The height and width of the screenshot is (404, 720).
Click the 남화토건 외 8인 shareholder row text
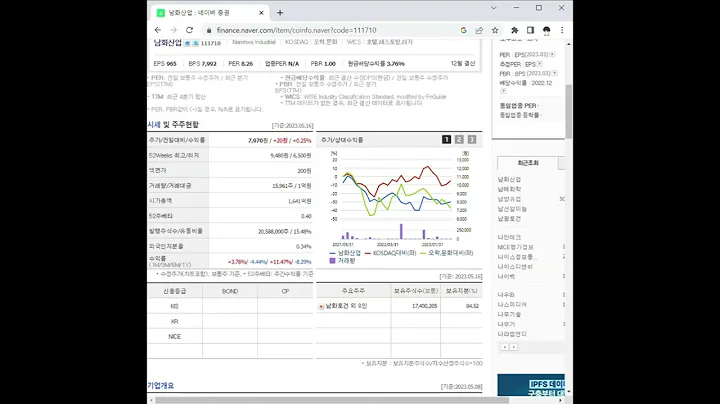(x=346, y=306)
